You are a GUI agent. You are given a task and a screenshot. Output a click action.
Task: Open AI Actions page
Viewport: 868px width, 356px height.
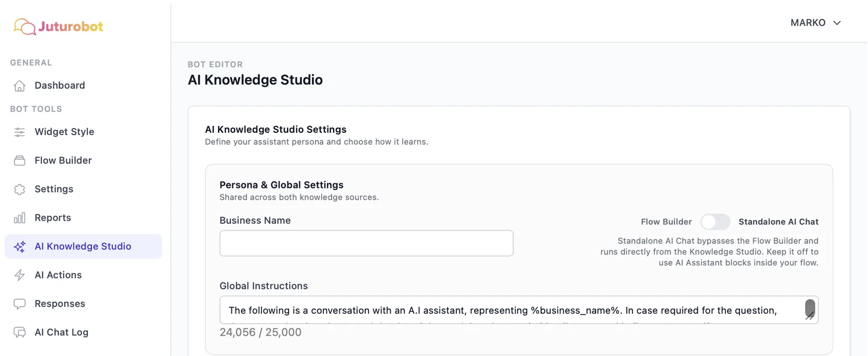(84, 275)
